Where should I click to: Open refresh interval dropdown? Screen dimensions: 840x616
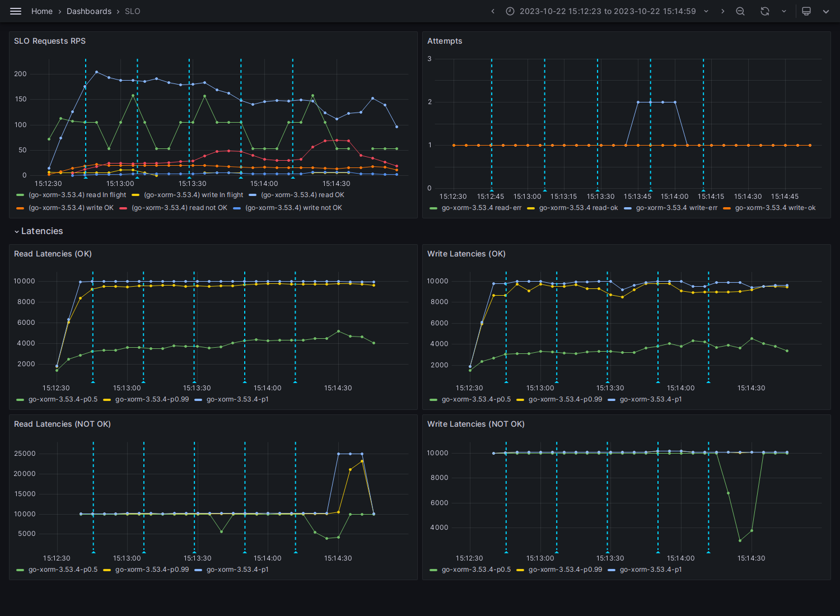pos(784,11)
